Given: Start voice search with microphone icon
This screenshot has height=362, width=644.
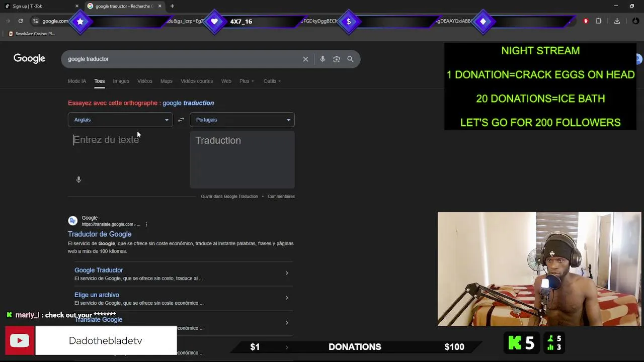Looking at the screenshot, I should 323,59.
